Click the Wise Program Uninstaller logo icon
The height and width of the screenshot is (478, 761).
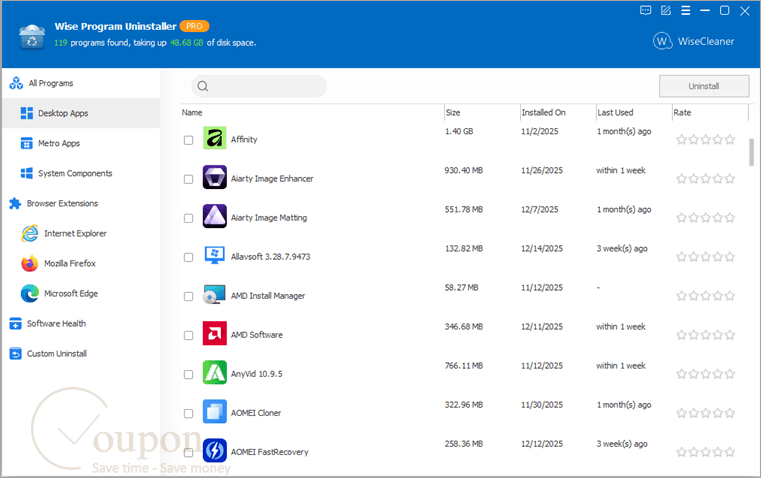tap(32, 36)
